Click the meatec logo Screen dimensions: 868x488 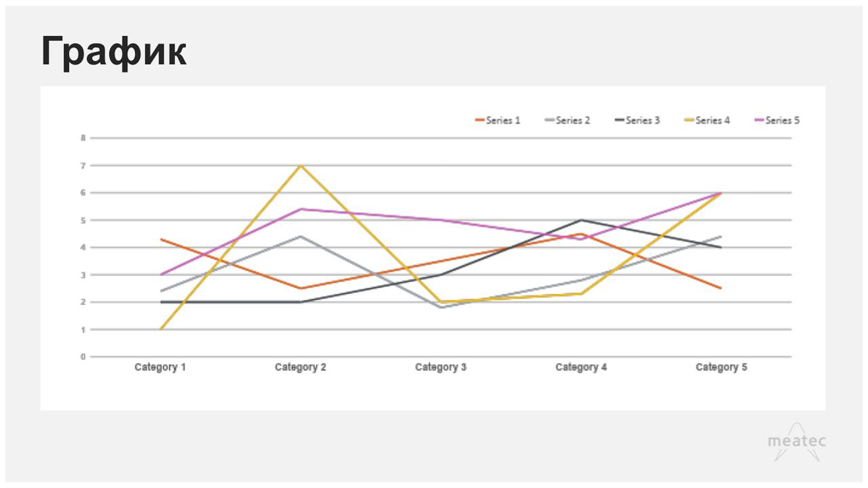(x=796, y=442)
